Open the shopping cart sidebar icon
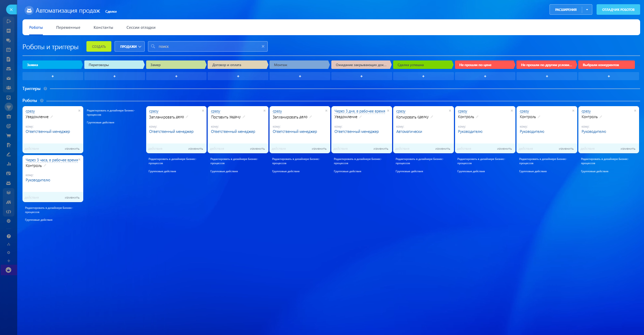The image size is (644, 335). [x=9, y=136]
